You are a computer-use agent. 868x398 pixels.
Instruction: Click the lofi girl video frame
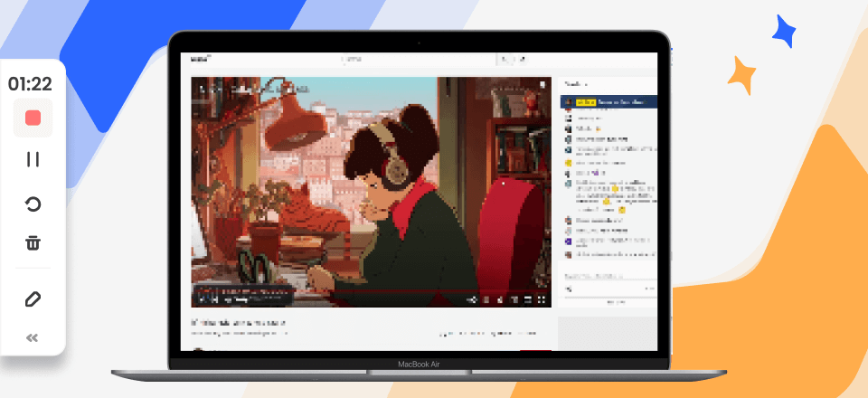pos(371,192)
